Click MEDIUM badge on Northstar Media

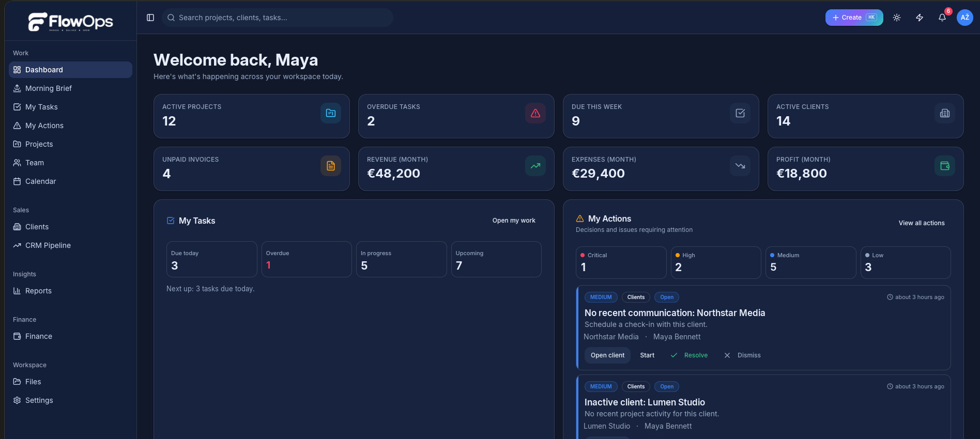(601, 297)
